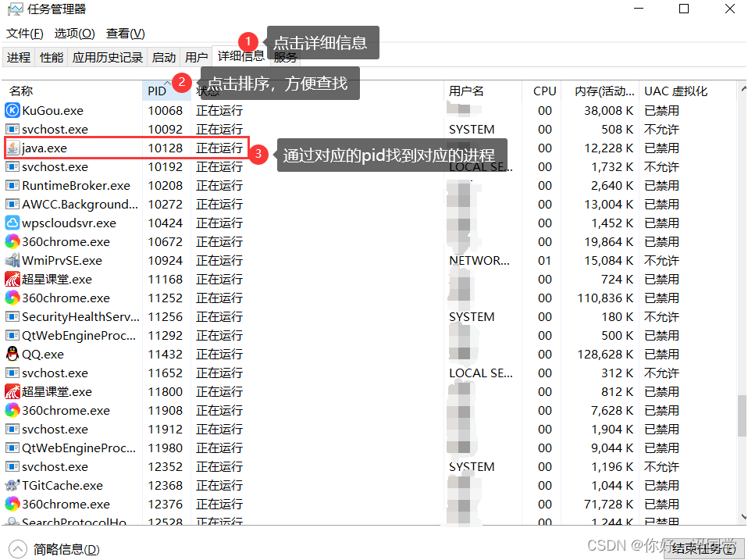Click icon of 超星课堂.exe PID 11800
The width and height of the screenshot is (748, 560).
point(12,391)
